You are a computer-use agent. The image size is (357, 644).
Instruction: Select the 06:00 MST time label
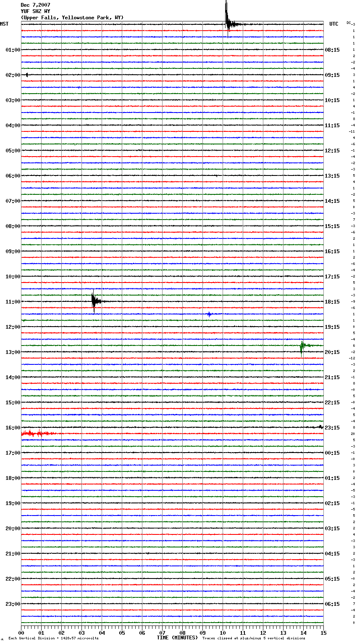click(13, 176)
